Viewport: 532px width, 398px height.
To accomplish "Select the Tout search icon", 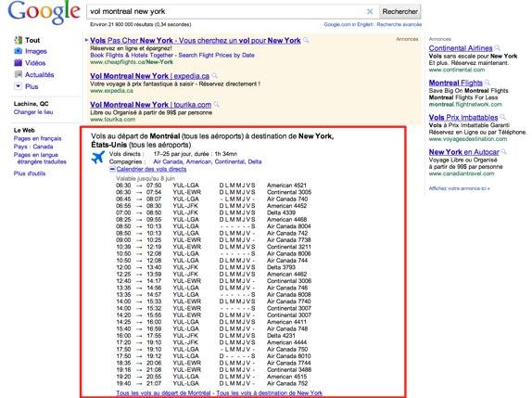I will click(19, 40).
